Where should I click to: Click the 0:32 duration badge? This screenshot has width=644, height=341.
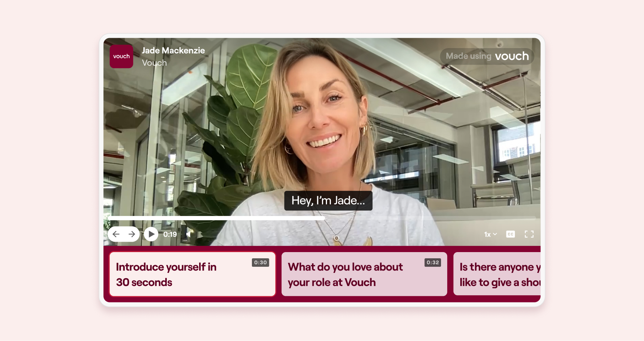coord(433,262)
